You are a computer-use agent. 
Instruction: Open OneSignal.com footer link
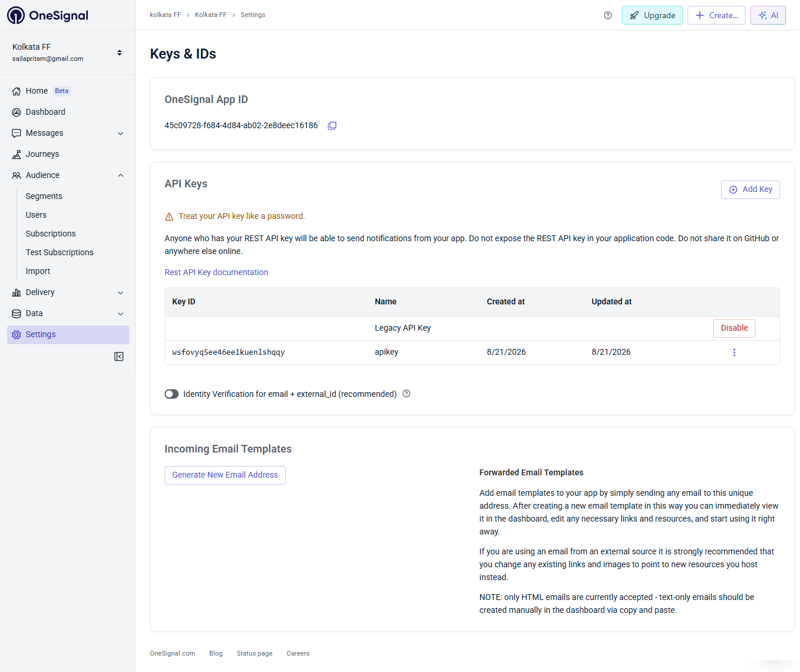click(172, 653)
